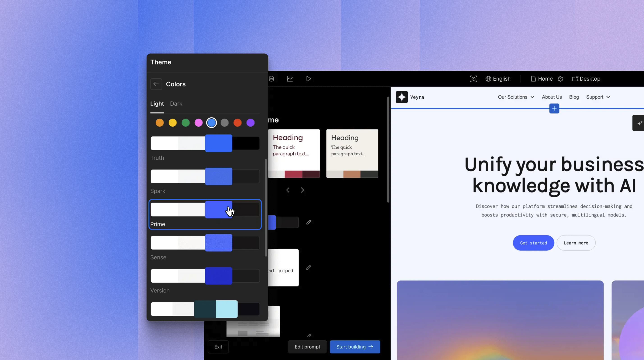644x360 pixels.
Task: Open the Support dropdown menu
Action: (x=598, y=97)
